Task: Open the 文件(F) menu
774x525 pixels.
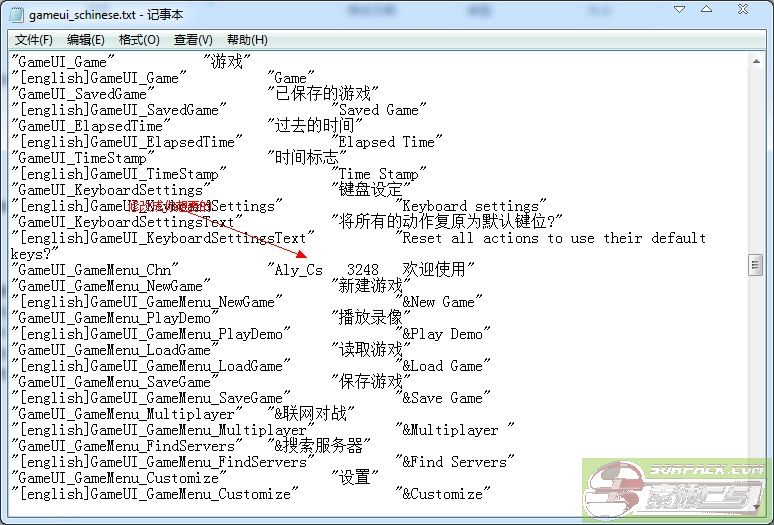Action: tap(34, 40)
